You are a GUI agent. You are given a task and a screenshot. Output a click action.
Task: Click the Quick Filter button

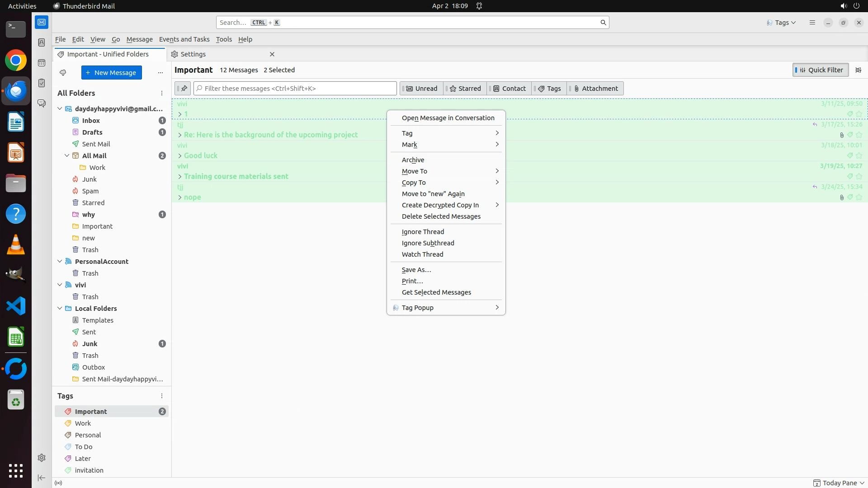pyautogui.click(x=820, y=70)
